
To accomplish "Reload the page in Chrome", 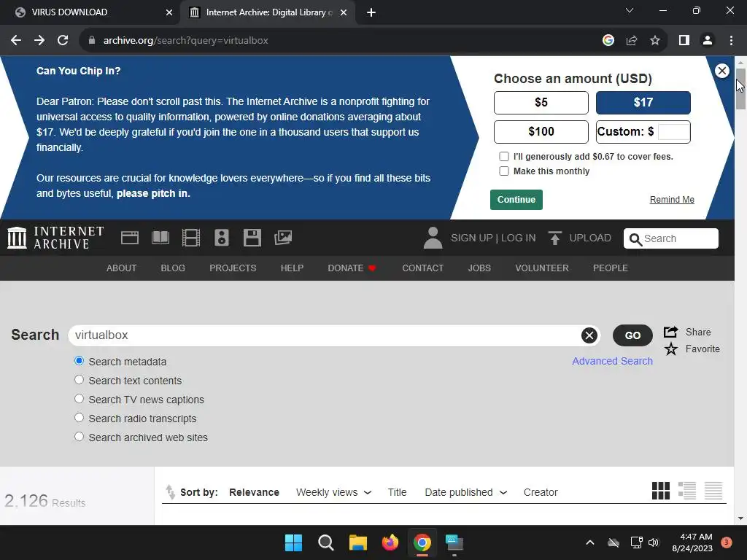I will pos(63,41).
